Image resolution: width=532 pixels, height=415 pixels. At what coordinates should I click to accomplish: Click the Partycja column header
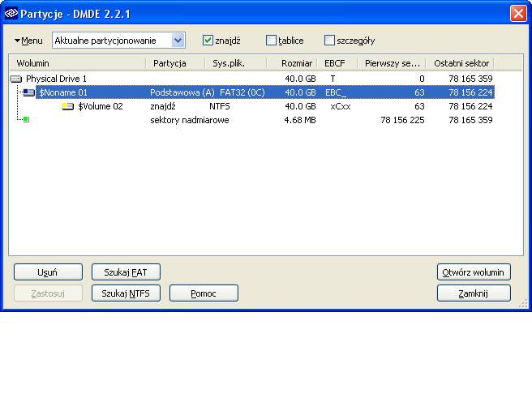pos(175,63)
